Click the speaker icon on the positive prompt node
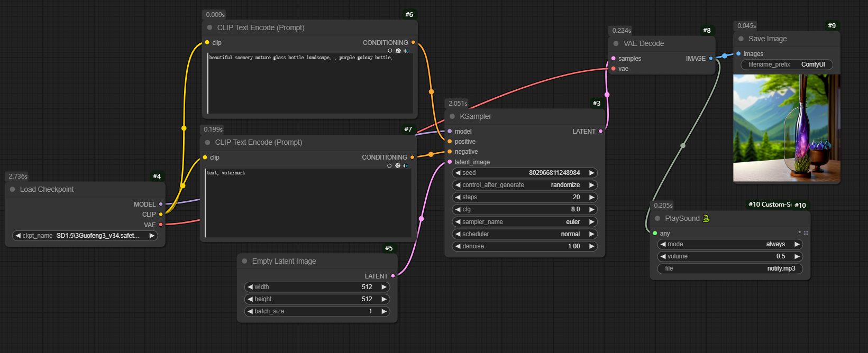 [406, 51]
